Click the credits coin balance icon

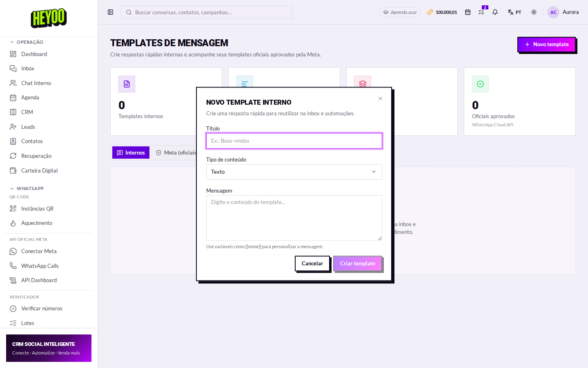click(430, 12)
